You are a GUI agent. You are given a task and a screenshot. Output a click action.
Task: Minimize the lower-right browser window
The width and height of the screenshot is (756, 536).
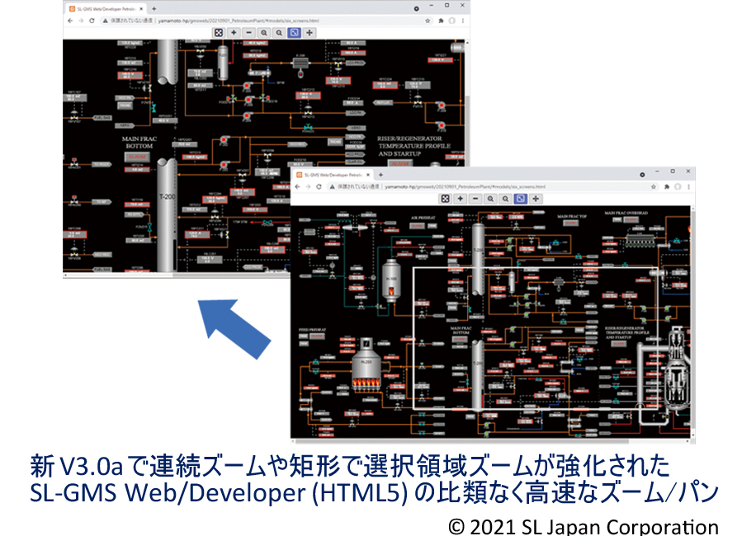657,171
